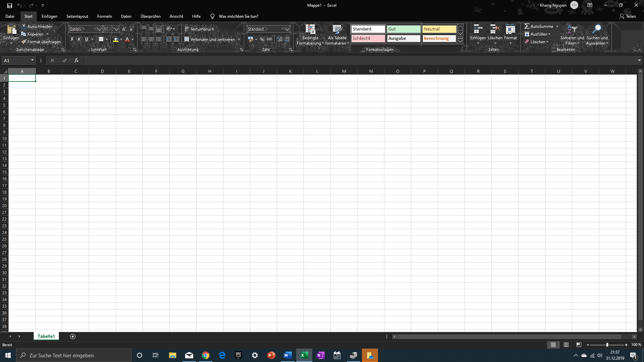This screenshot has height=362, width=644.
Task: Increase font size with larger A icon
Action: coord(124,29)
